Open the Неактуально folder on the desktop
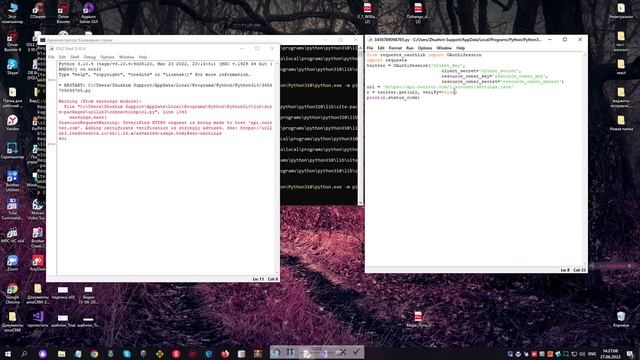The width and height of the screenshot is (640, 360). (621, 11)
